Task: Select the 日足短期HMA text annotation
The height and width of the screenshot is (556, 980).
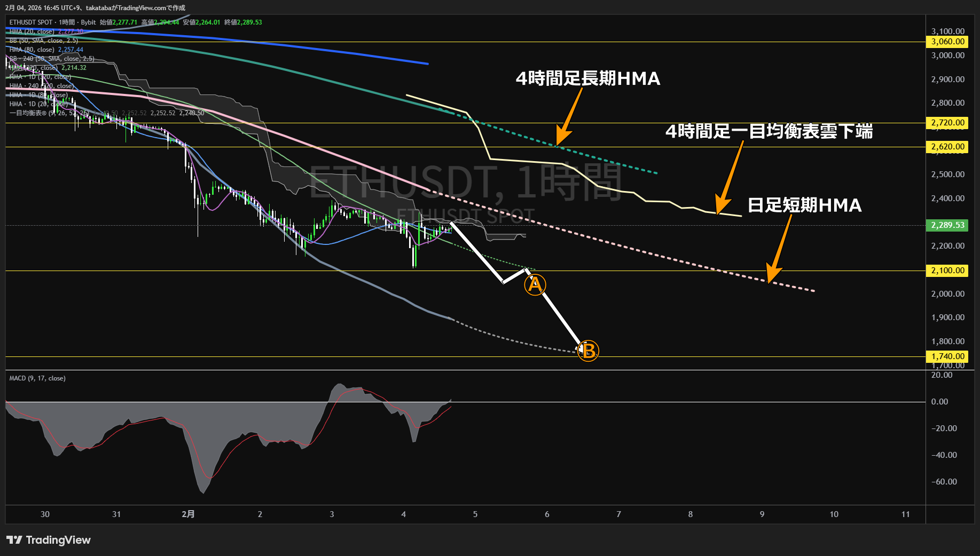Action: pyautogui.click(x=805, y=205)
